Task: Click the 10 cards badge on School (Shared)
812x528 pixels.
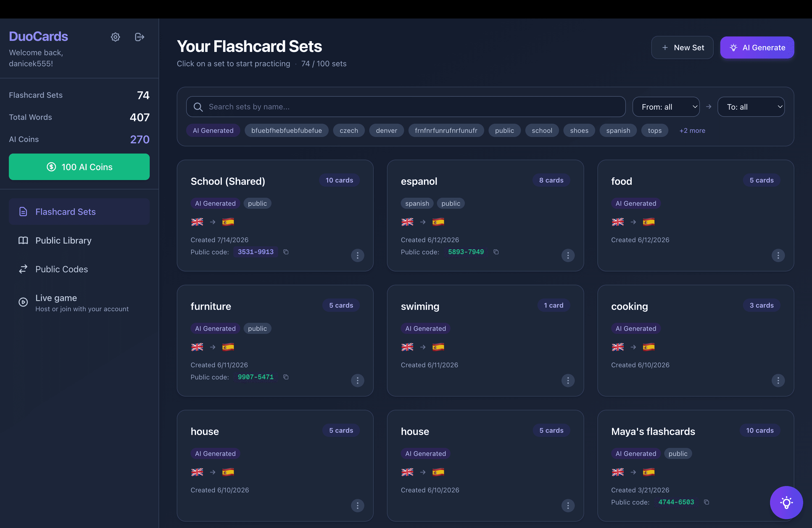Action: (339, 180)
